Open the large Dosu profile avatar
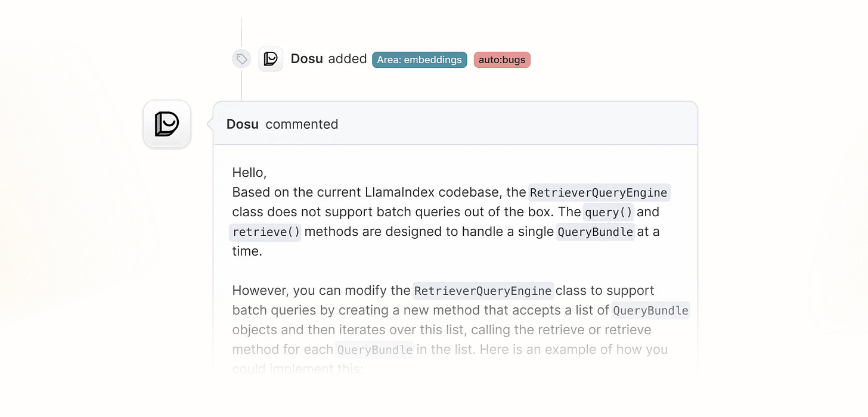 coord(167,125)
